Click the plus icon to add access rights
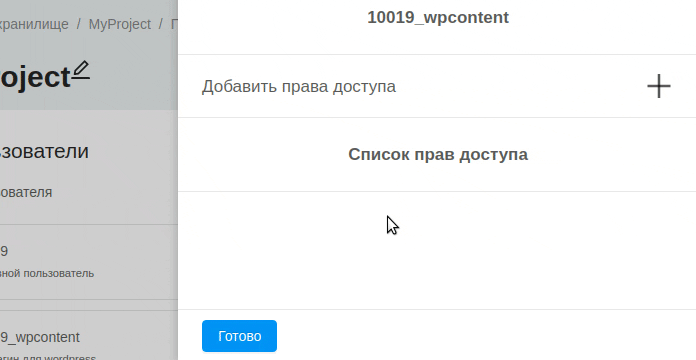 [x=659, y=86]
